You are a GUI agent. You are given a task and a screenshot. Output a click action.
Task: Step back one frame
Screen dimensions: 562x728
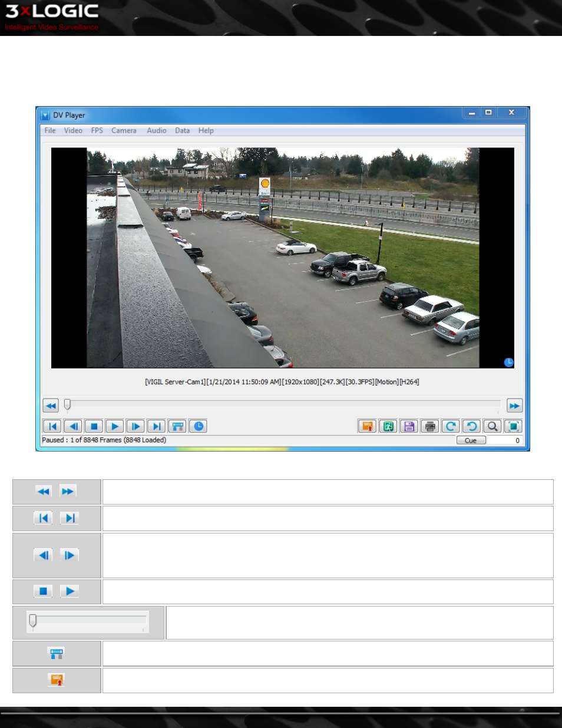73,426
